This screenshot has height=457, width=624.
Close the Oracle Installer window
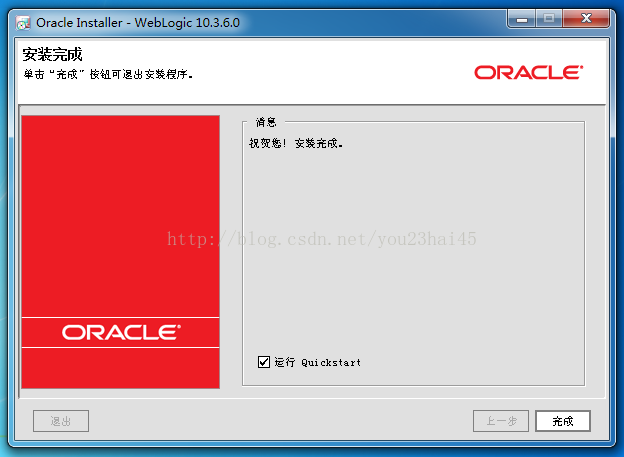tap(586, 18)
